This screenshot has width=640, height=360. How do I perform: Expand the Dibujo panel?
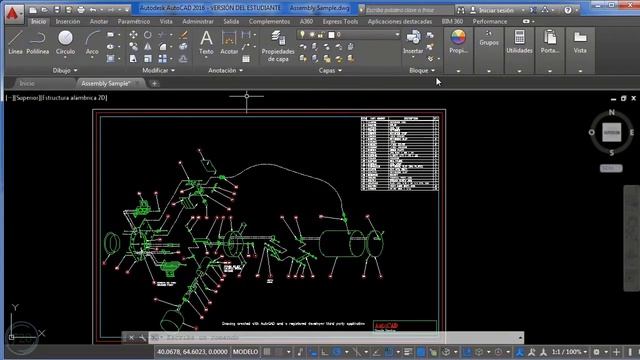(x=65, y=71)
